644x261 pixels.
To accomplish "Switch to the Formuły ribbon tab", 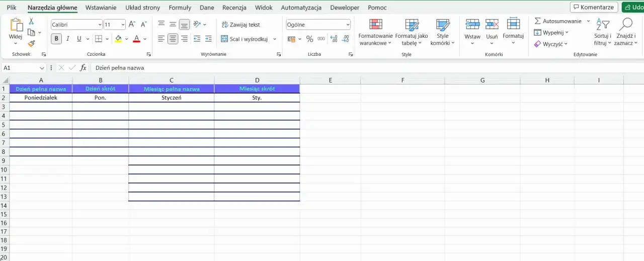I will [x=180, y=8].
